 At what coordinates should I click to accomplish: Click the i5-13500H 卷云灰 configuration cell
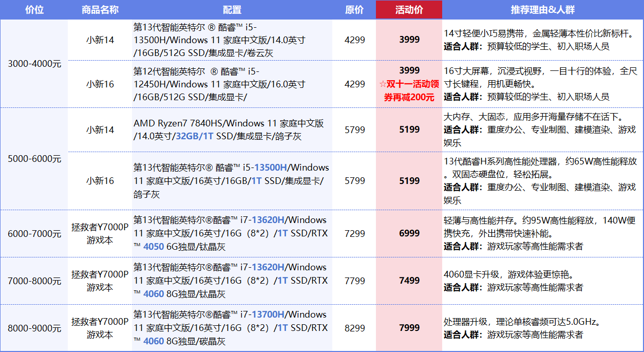232,40
